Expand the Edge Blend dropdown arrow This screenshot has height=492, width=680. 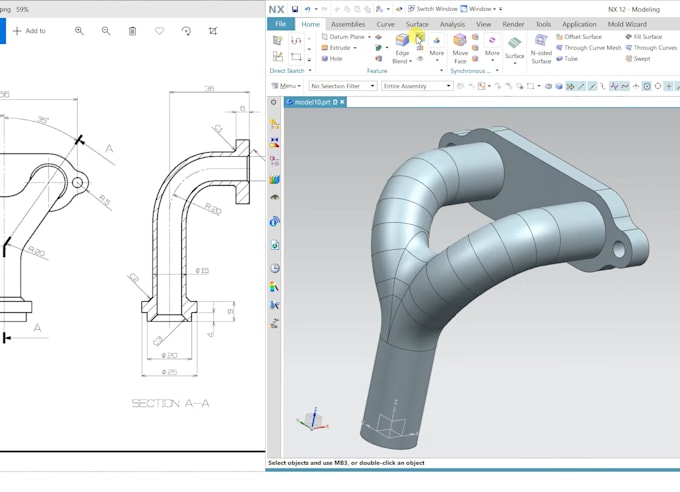410,61
